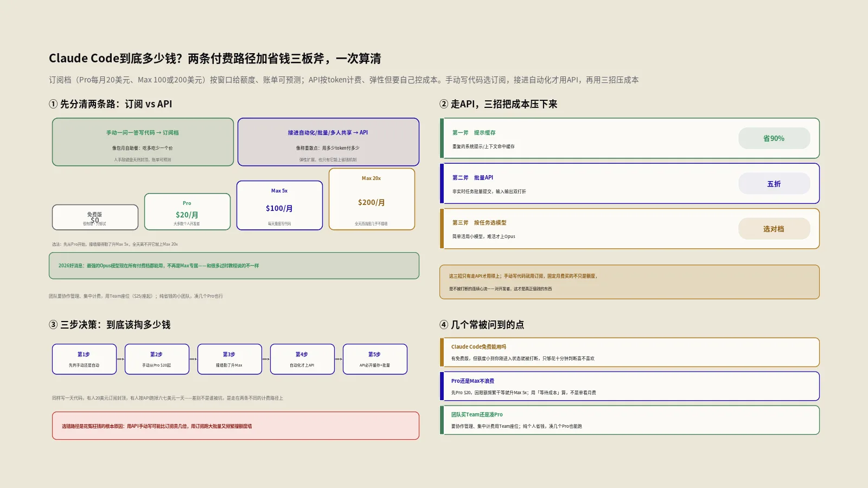Click the '选对档' badge

[x=774, y=229]
